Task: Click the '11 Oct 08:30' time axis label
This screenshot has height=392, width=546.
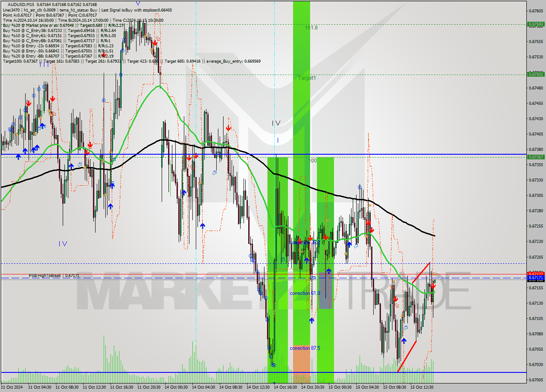Action: (x=67, y=387)
